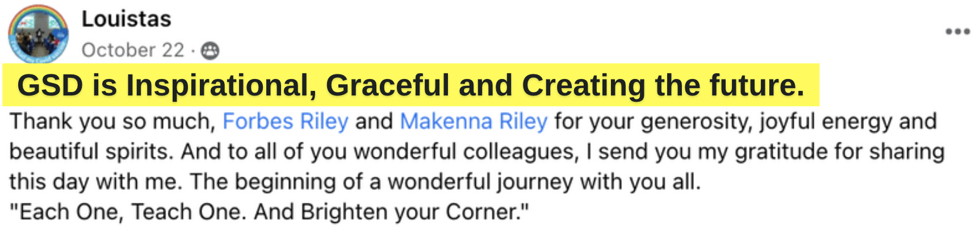
Task: Click "this day with me." sentence
Action: [97, 182]
